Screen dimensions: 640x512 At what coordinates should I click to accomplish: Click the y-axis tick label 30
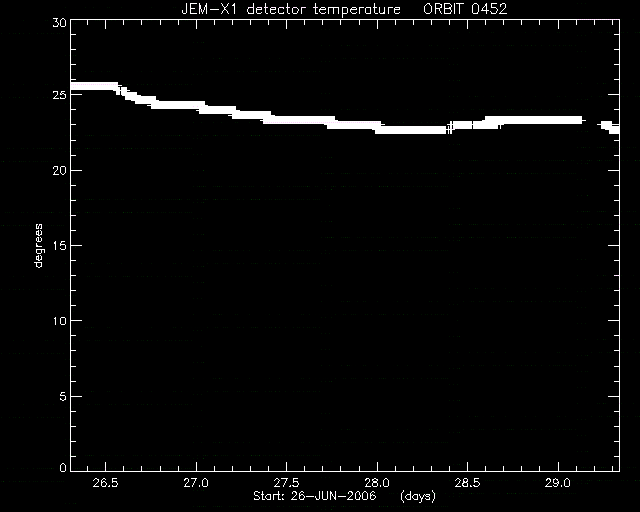pos(59,23)
